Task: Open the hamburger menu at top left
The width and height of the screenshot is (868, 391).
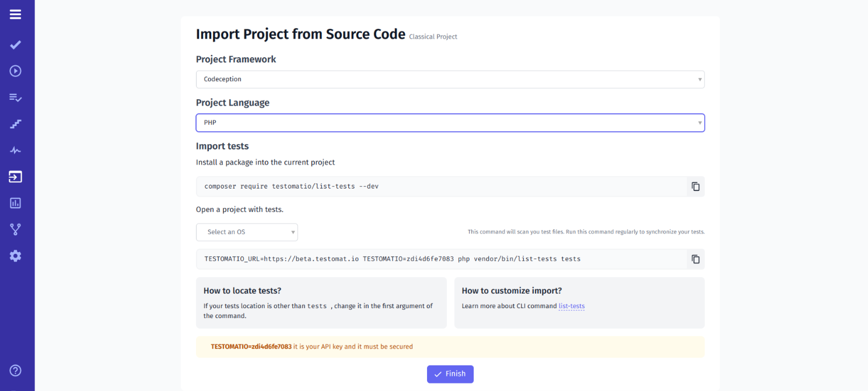Action: [x=15, y=14]
